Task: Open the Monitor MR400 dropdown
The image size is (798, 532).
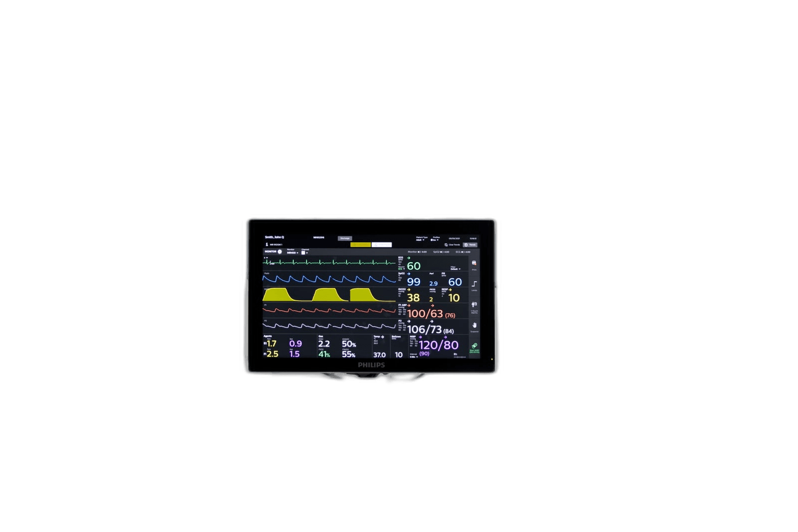Action: click(293, 253)
